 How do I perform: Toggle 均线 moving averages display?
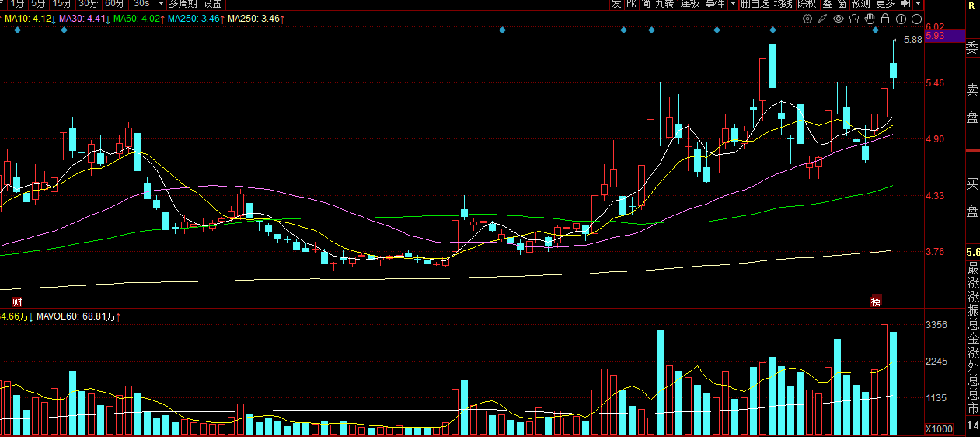pos(783,4)
